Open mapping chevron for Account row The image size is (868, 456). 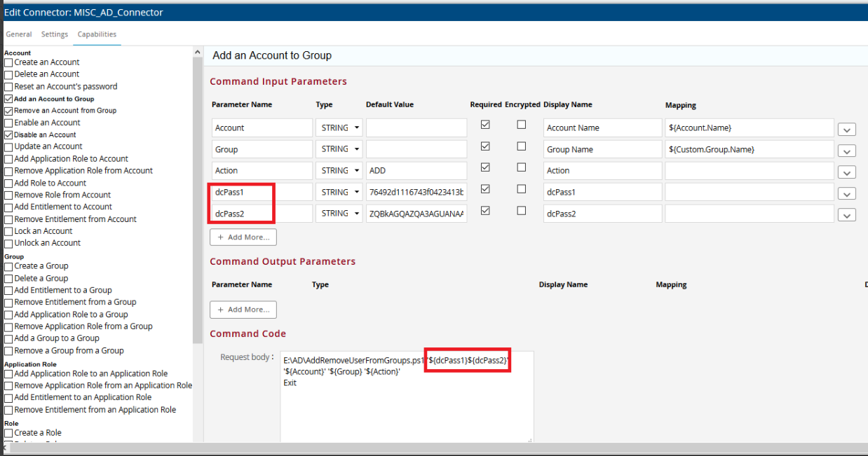(846, 130)
